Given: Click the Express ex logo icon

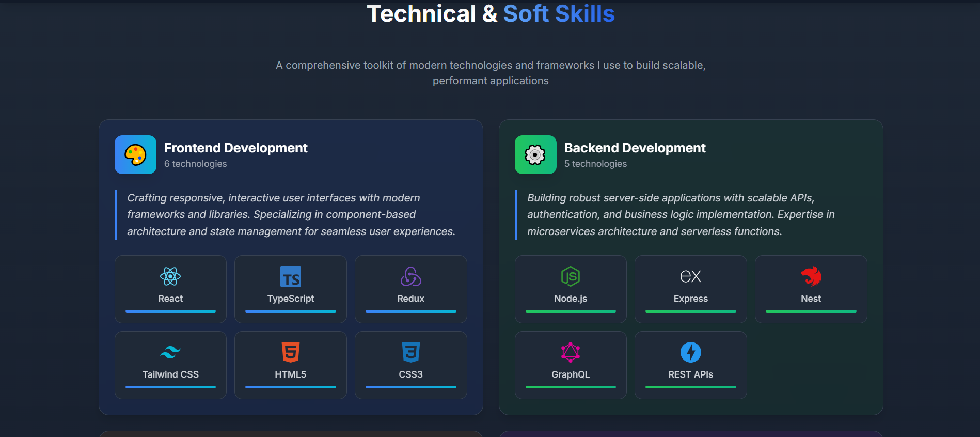Looking at the screenshot, I should tap(690, 276).
